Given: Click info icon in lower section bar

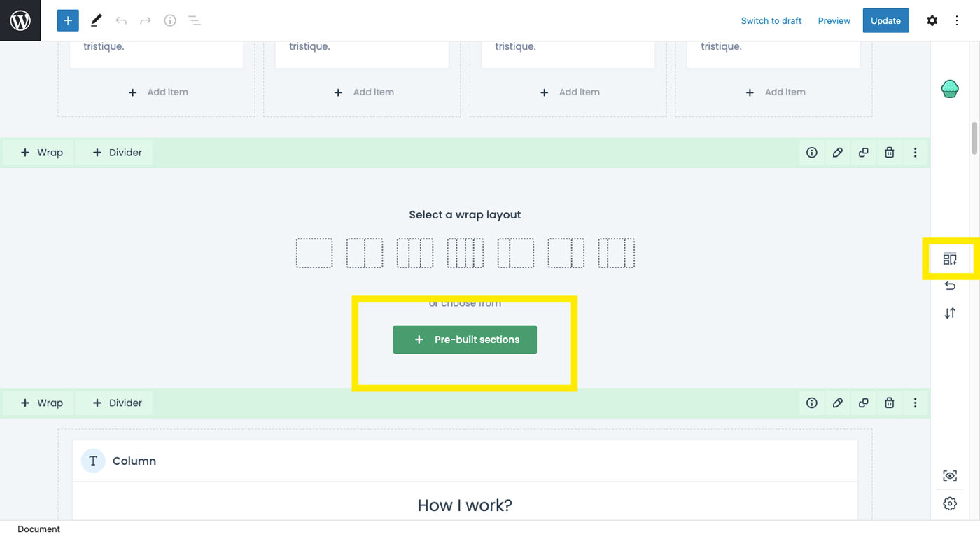Looking at the screenshot, I should coord(812,403).
